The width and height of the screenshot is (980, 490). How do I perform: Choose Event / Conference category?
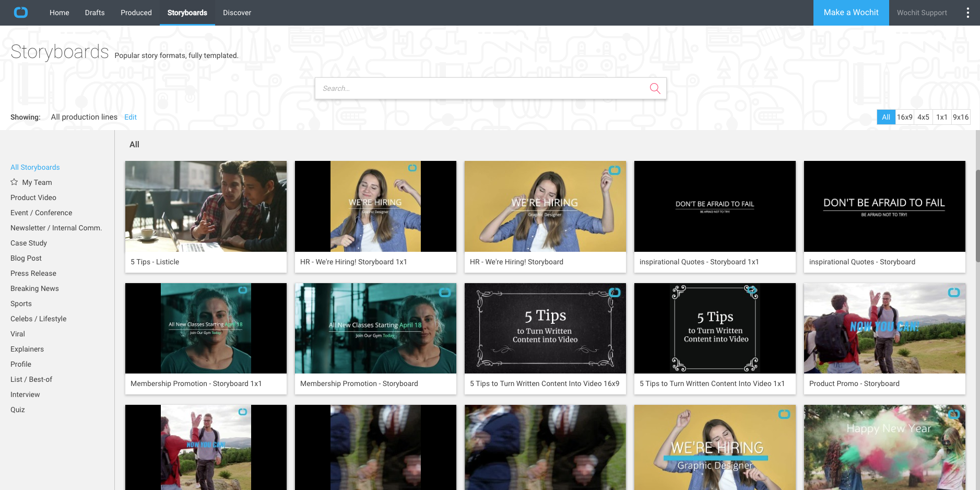pos(41,213)
